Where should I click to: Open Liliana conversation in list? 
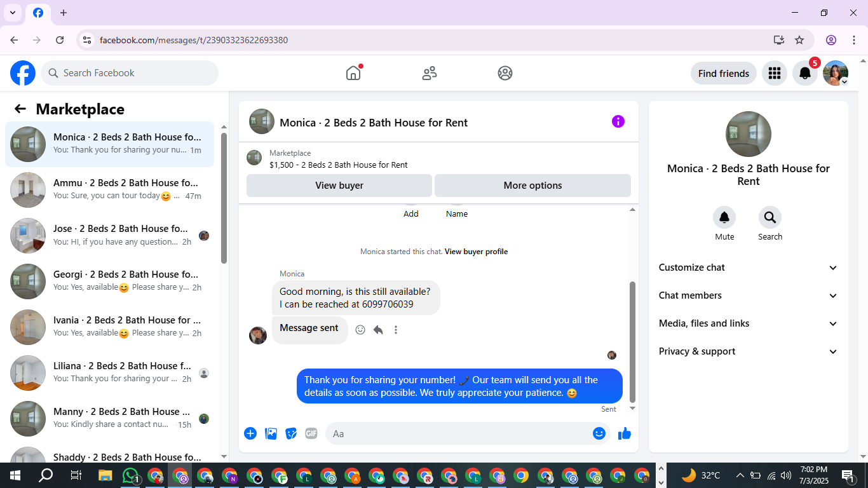point(109,373)
